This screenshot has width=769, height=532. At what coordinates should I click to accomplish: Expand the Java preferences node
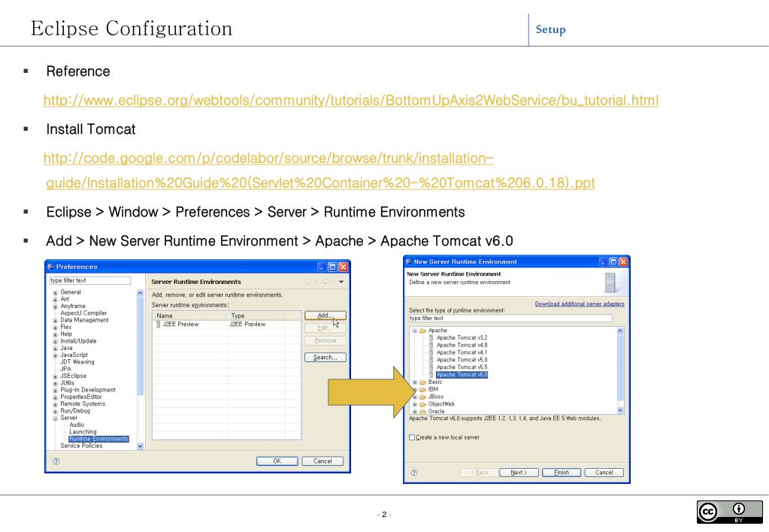click(55, 349)
